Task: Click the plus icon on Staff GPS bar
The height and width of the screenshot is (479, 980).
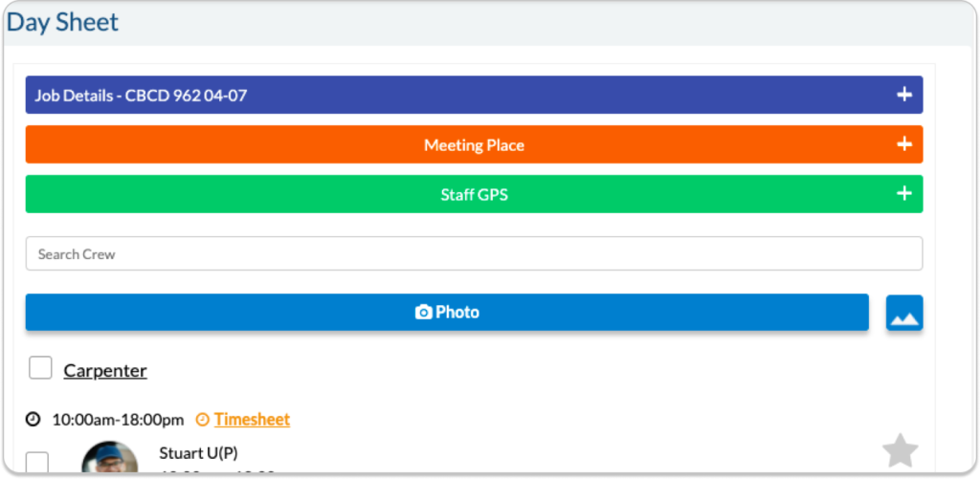Action: click(x=904, y=194)
